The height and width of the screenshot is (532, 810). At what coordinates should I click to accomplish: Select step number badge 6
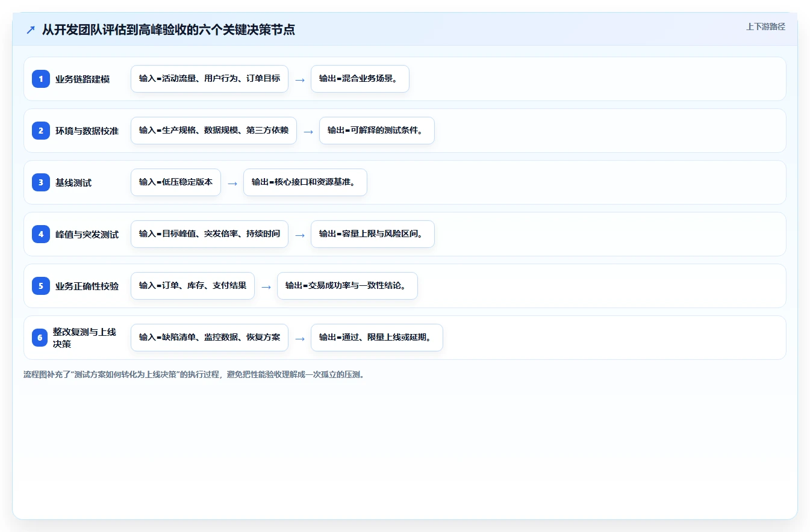(41, 338)
